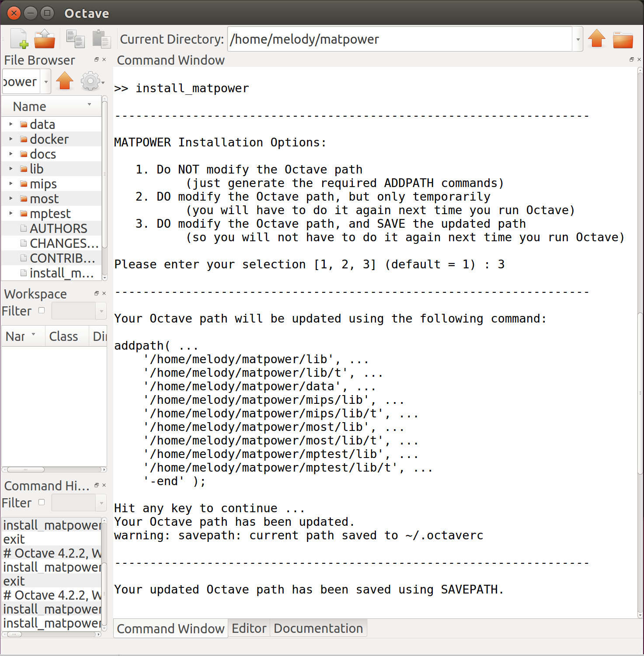
Task: Click the Current Directory path field
Action: click(400, 39)
